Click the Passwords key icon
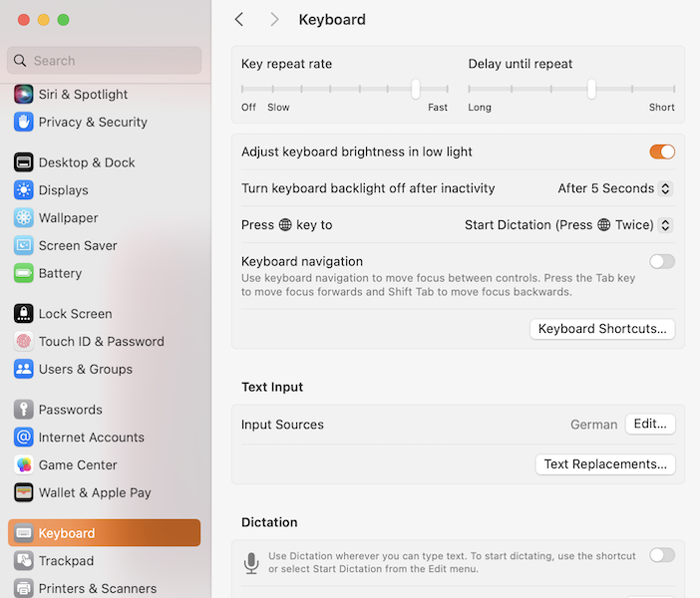Viewport: 700px width, 598px height. (x=23, y=410)
